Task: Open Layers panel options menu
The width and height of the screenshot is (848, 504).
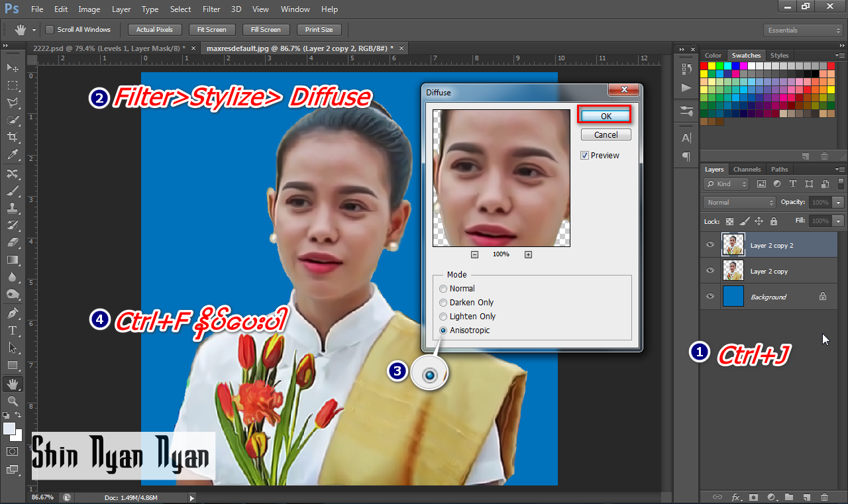Action: [840, 169]
